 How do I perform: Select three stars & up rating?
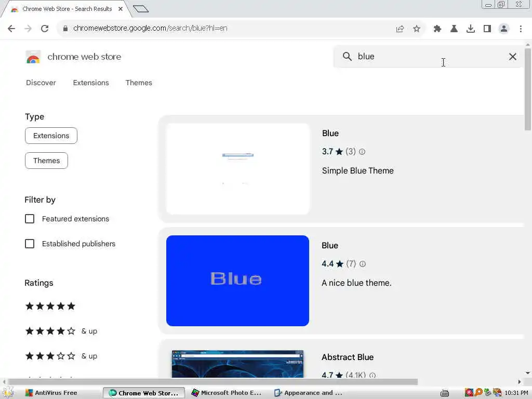click(x=61, y=356)
